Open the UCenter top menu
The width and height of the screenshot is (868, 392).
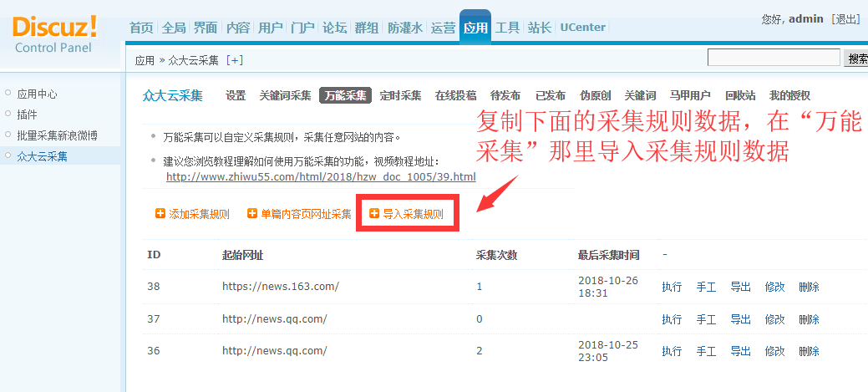pos(582,27)
